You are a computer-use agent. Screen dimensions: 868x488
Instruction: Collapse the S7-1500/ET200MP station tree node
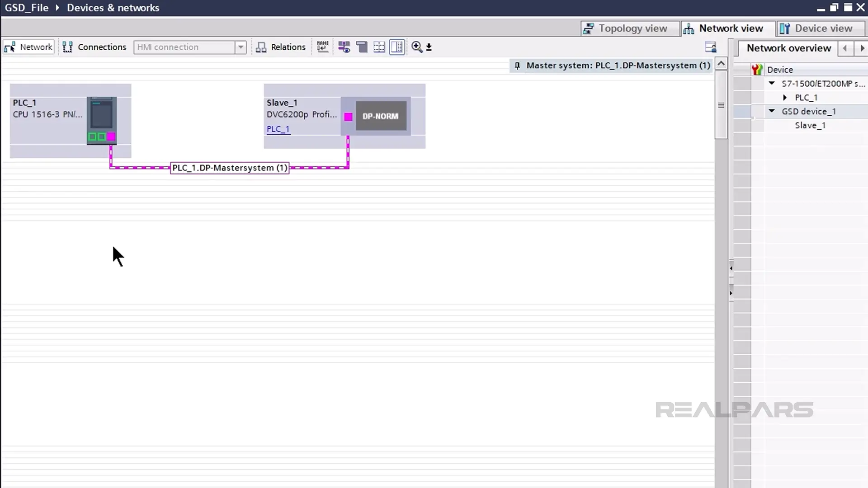[772, 84]
